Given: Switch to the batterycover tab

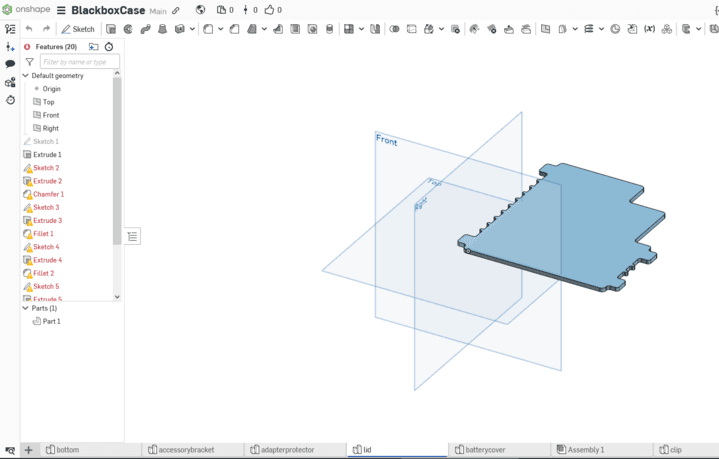Looking at the screenshot, I should [x=479, y=450].
